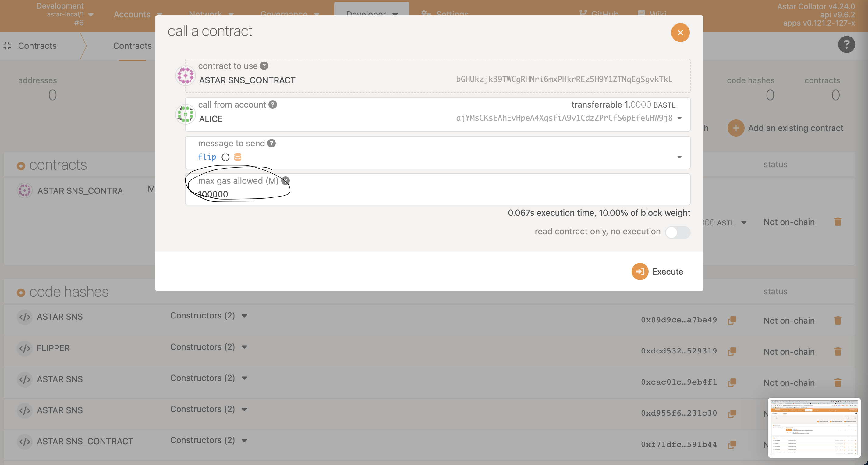Click code icon of FLIPPER row

[25, 348]
